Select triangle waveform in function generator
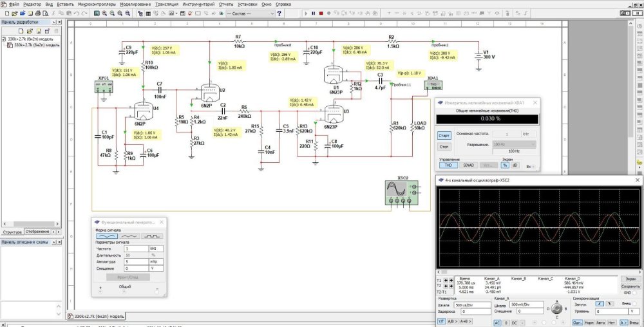This screenshot has width=644, height=327. pos(129,236)
